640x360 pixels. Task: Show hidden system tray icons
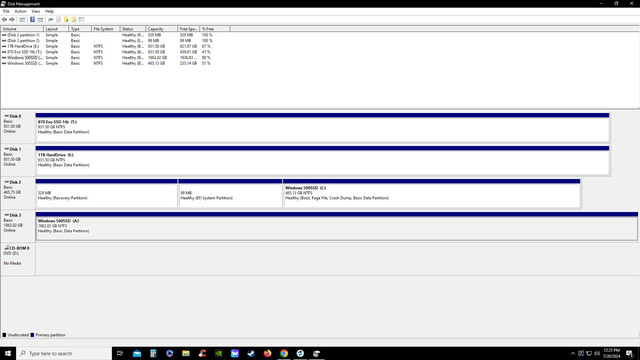[x=573, y=353]
